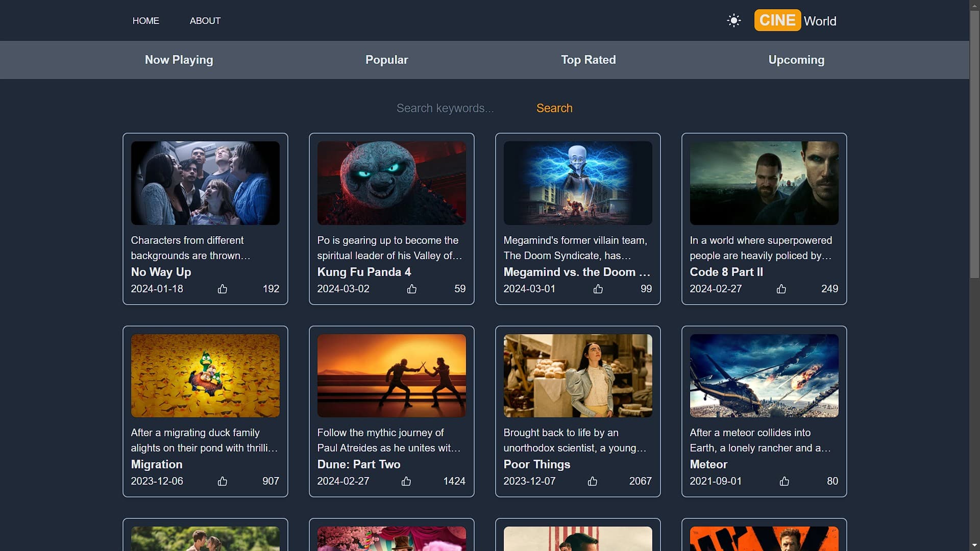Like the Poor Things movie

tap(593, 481)
